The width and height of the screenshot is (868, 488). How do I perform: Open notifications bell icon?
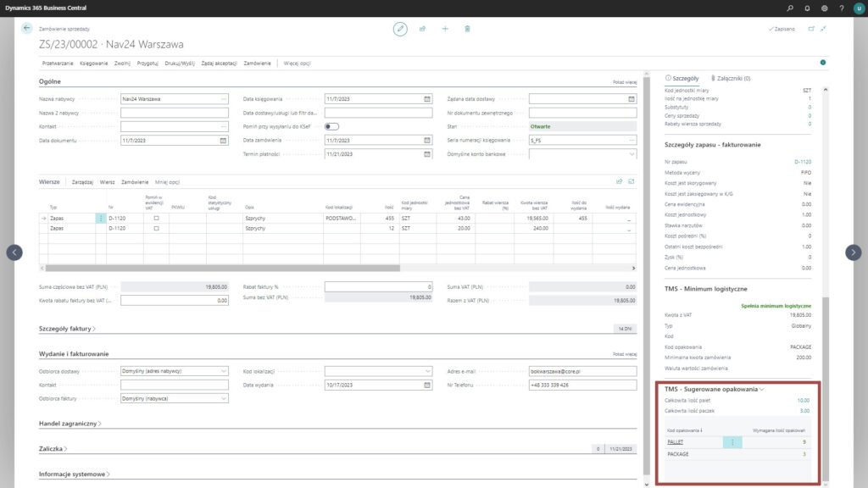coord(807,8)
